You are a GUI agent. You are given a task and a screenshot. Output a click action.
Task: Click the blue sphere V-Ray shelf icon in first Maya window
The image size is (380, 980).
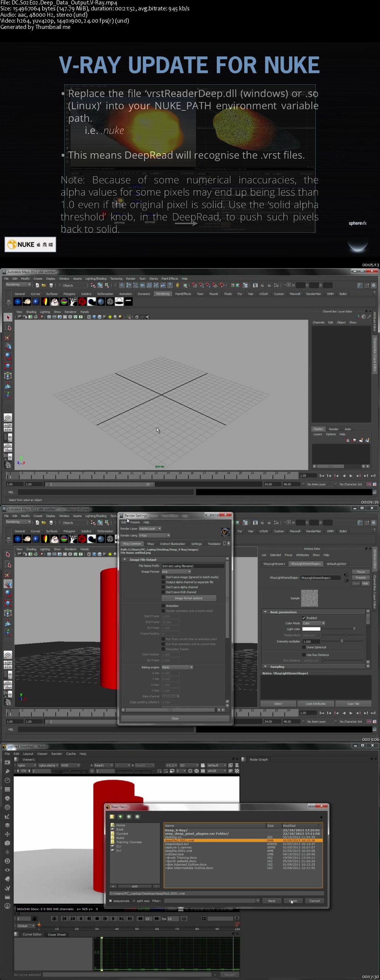pos(17,302)
